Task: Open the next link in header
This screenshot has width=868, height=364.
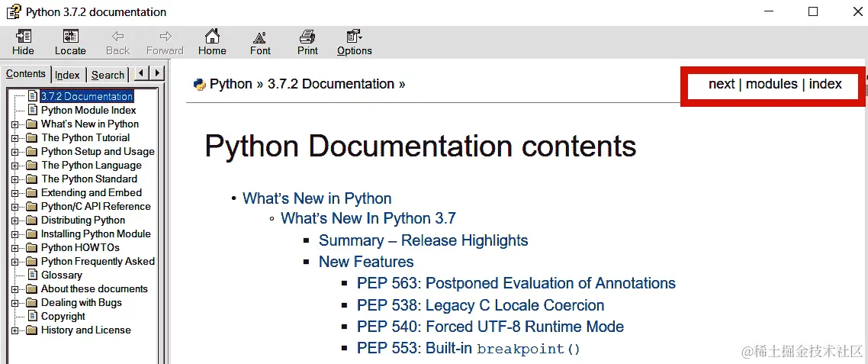Action: [722, 84]
